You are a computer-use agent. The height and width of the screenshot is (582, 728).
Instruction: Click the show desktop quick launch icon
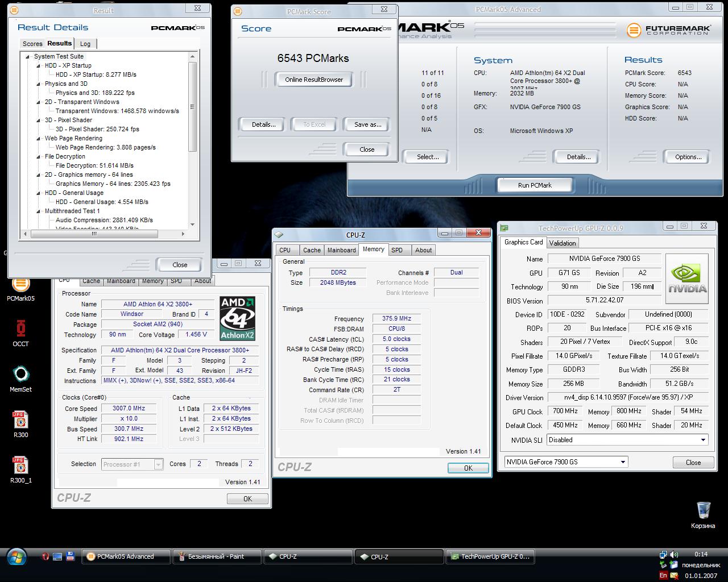(57, 556)
